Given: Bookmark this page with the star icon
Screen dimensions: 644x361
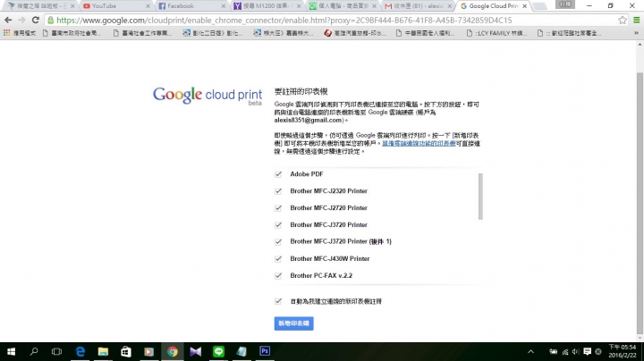Looking at the screenshot, I should coord(623,20).
